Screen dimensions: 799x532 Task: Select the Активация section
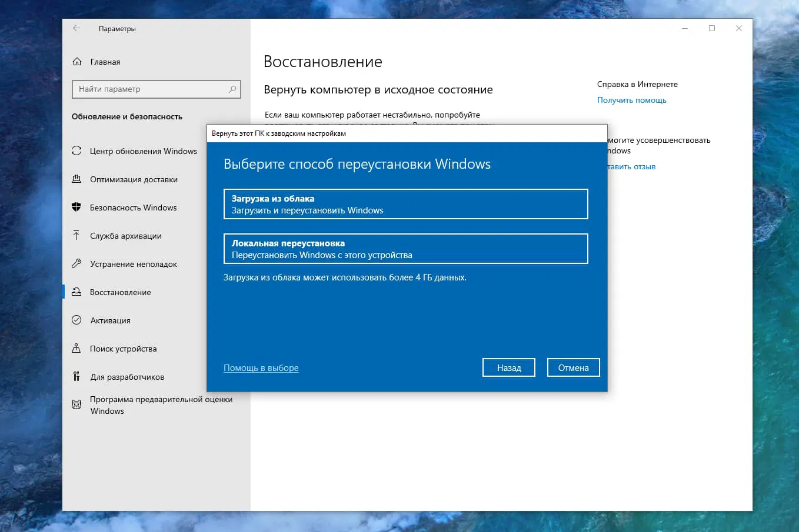(117, 320)
